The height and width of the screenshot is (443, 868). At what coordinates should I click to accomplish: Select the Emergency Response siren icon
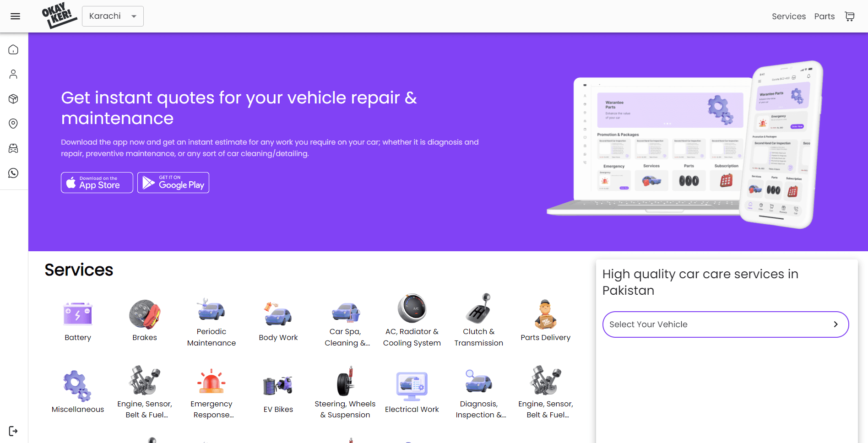click(212, 381)
